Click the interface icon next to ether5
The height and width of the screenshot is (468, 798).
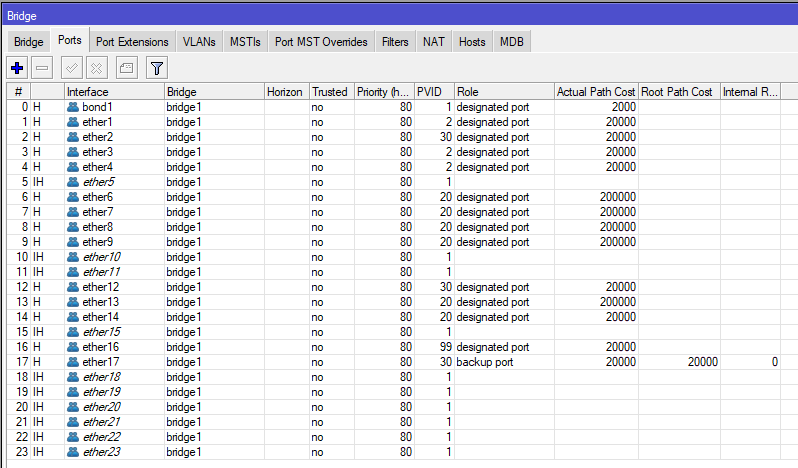[x=73, y=182]
